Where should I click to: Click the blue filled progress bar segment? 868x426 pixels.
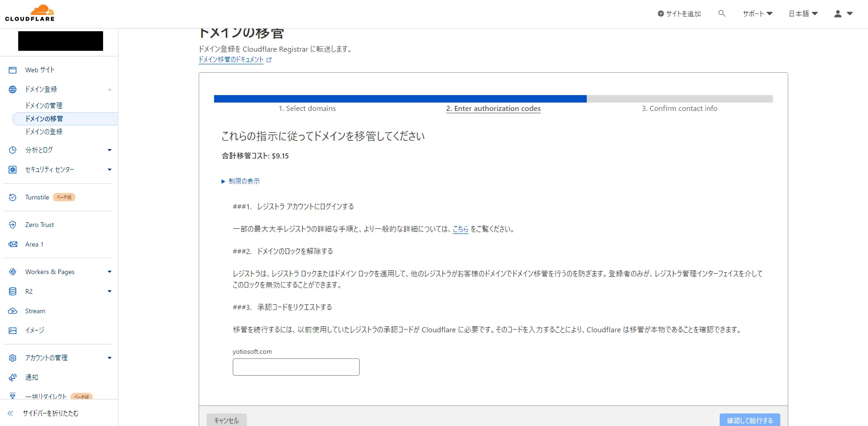[400, 99]
